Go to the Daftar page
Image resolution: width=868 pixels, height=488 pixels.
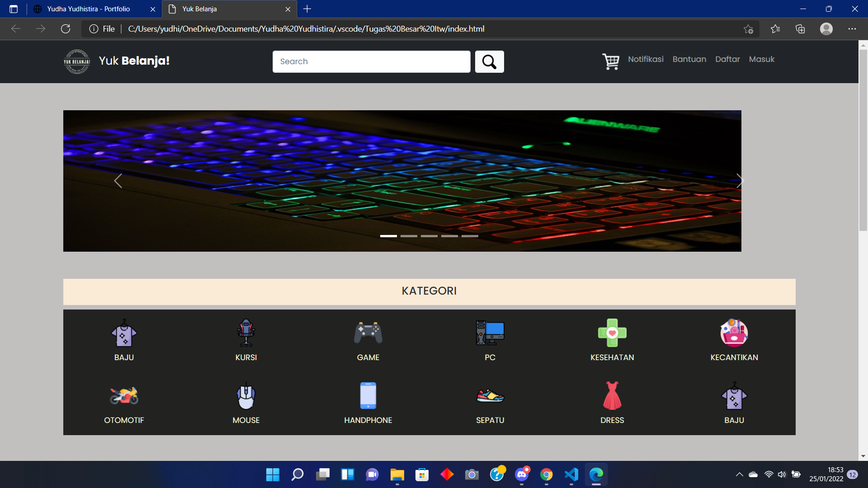point(727,59)
